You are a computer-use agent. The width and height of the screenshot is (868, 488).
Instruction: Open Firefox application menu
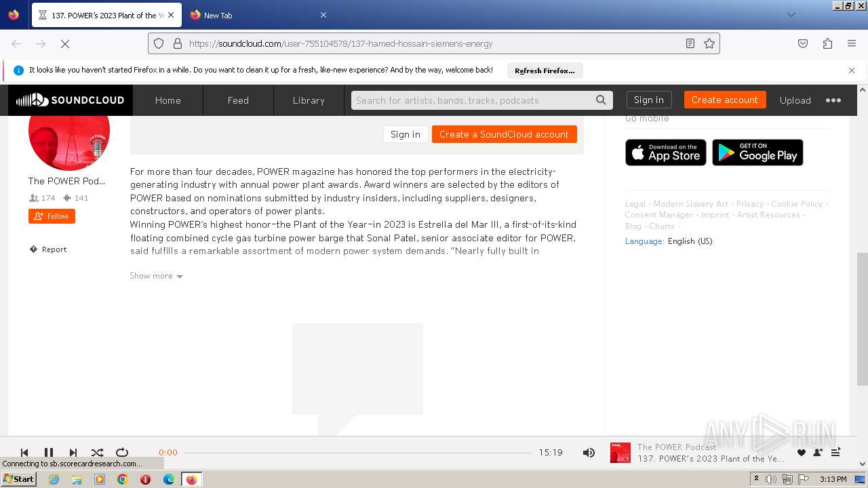tap(852, 43)
